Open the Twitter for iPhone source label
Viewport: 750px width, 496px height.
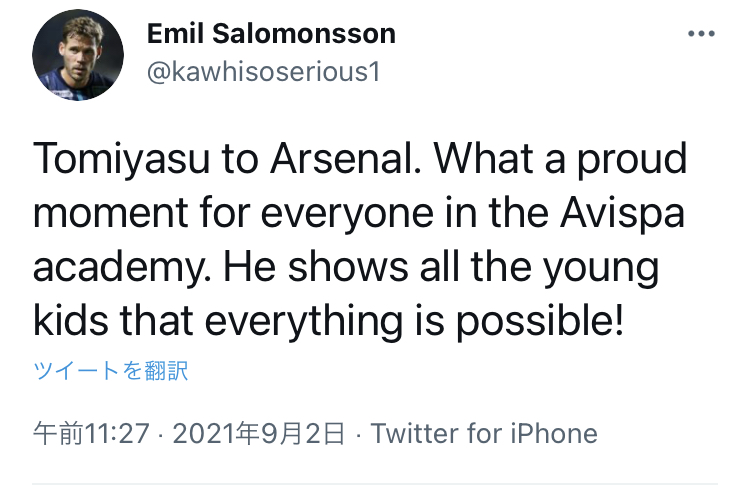point(484,434)
